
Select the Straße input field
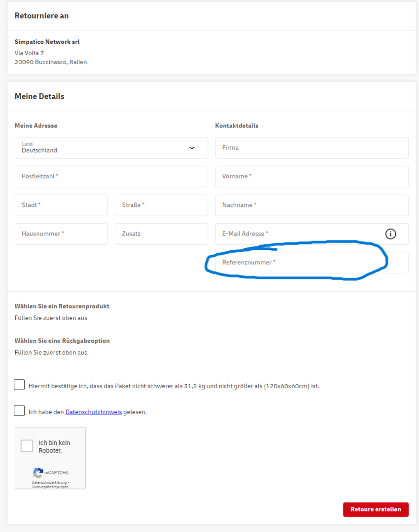(161, 205)
